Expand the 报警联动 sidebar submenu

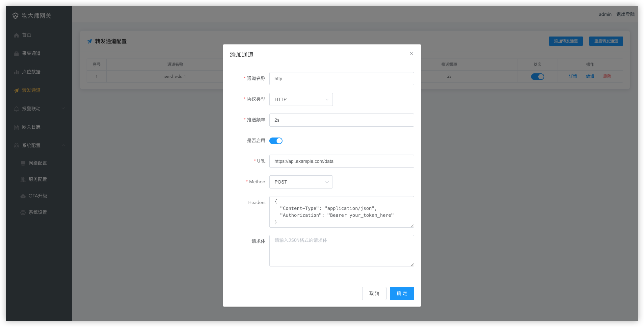coord(63,109)
